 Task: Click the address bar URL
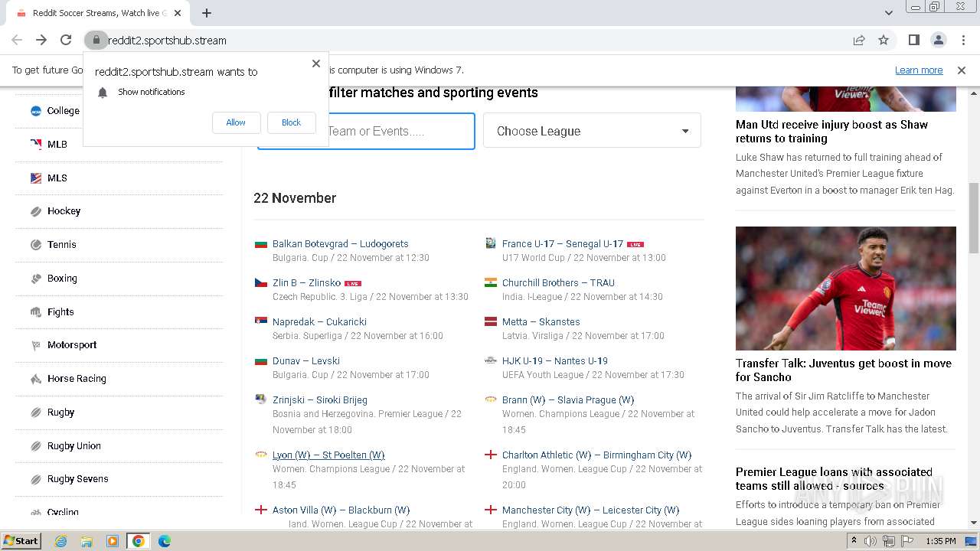click(167, 40)
